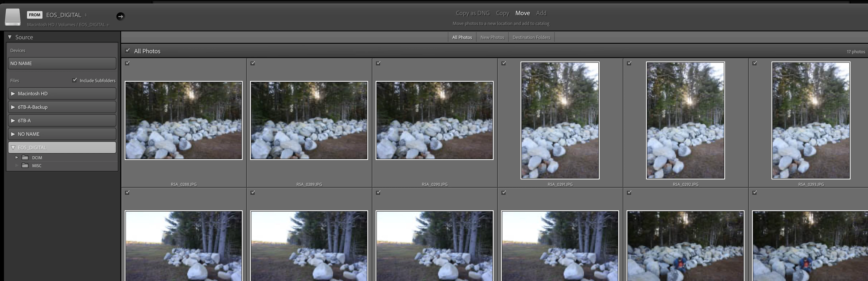
Task: Uncheck photo RSA_0291.JPG checkbox
Action: pos(504,63)
